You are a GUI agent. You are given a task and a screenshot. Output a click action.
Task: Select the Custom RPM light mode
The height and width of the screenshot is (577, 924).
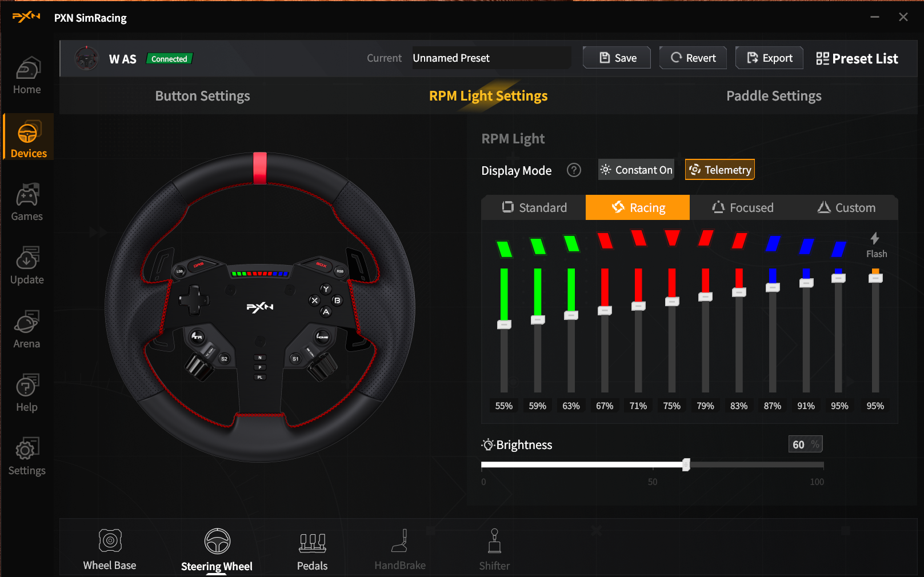coord(846,208)
